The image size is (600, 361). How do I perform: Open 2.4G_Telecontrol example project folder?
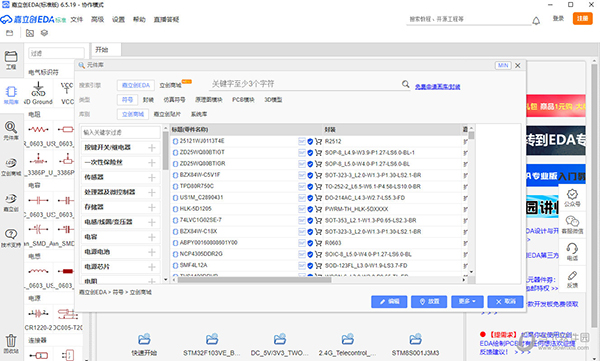pos(347,345)
